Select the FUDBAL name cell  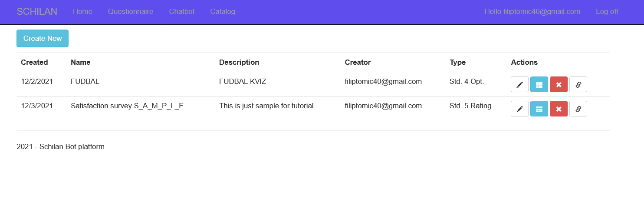(85, 81)
